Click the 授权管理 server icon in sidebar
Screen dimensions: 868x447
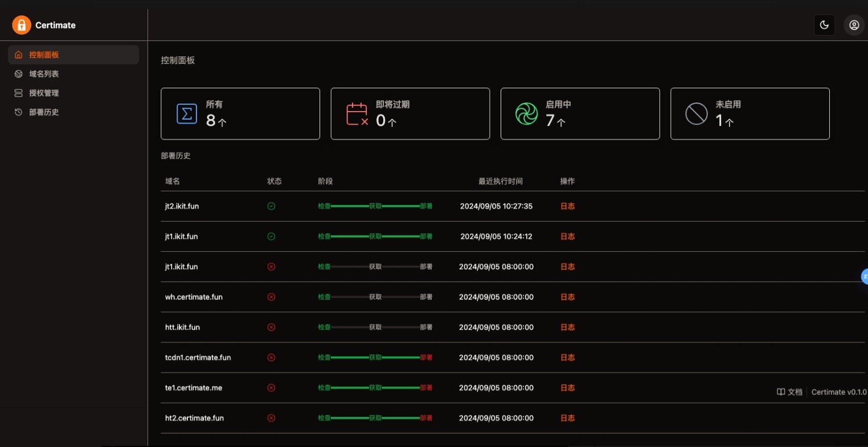[19, 93]
